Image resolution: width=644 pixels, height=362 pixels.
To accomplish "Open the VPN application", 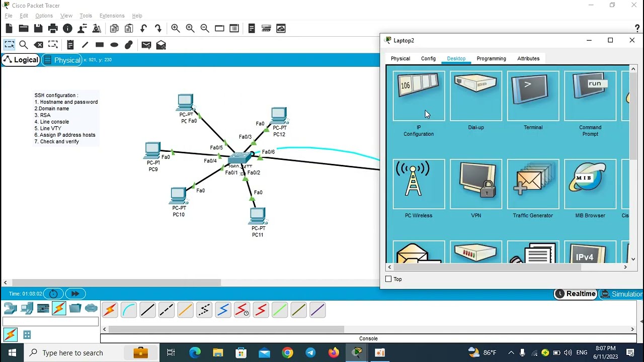I will 476,184.
